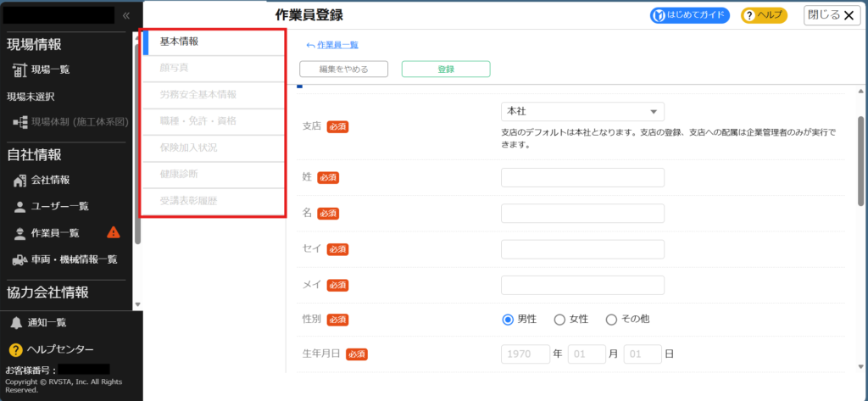
Task: Open the yellow ヘルプ button
Action: click(x=765, y=15)
